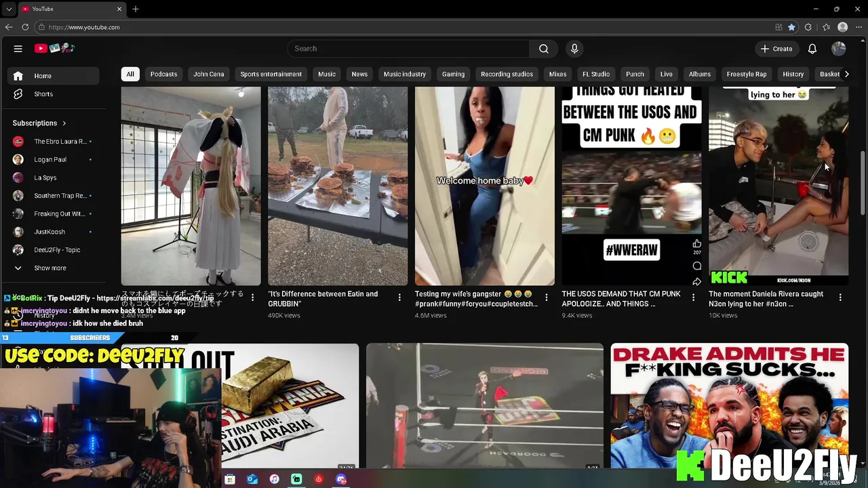
Task: Open the green app icon in taskbar
Action: click(296, 479)
